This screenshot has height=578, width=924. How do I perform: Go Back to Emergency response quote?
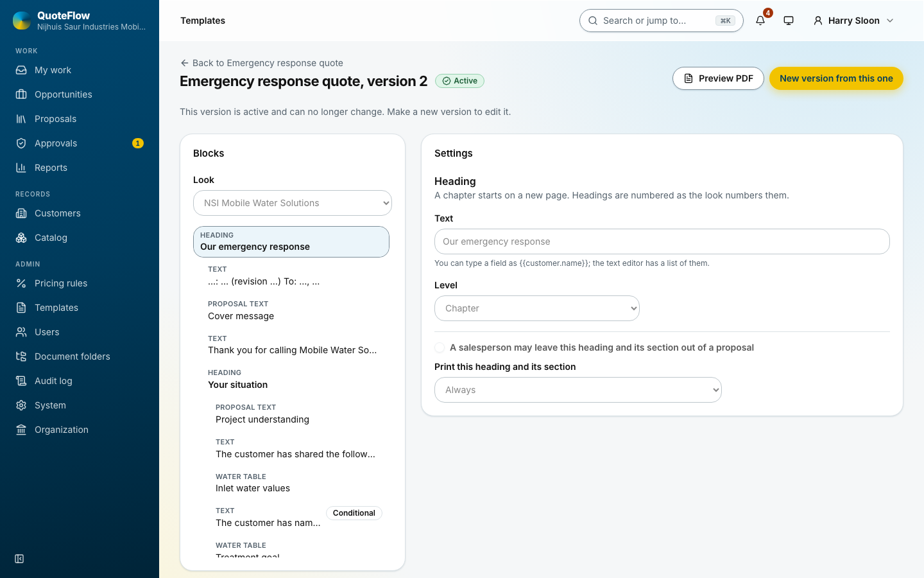point(262,63)
